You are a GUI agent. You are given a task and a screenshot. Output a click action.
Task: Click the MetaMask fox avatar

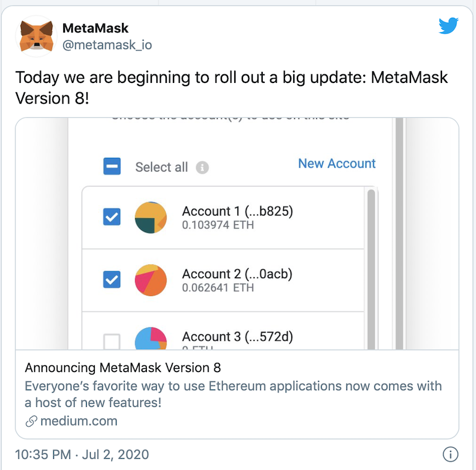click(x=36, y=36)
